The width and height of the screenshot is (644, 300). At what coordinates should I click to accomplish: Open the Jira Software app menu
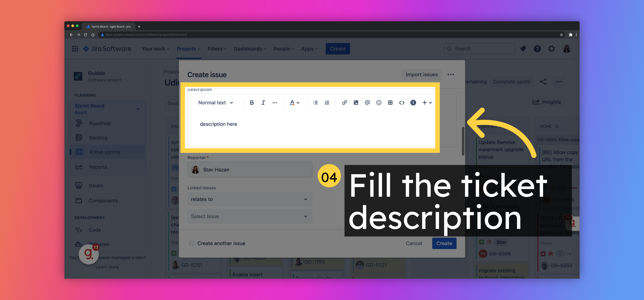(x=75, y=49)
